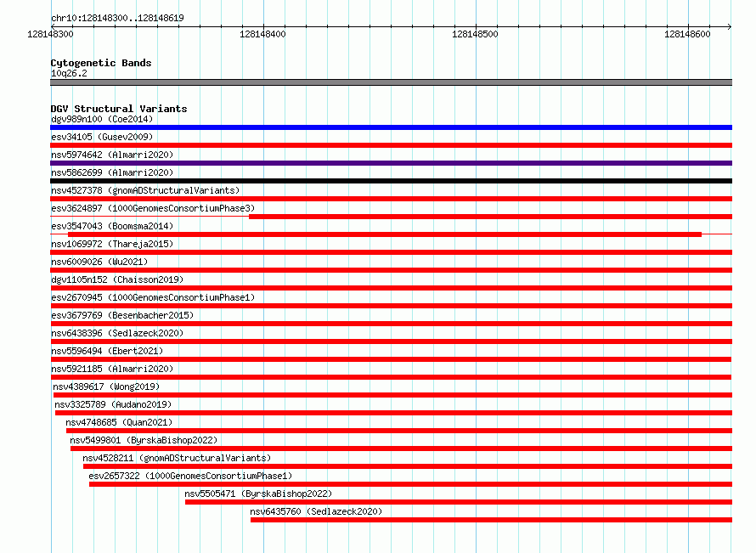Image resolution: width=756 pixels, height=553 pixels.
Task: Click the nsv5499801 (ByrskaBishop2022) label
Action: (x=144, y=440)
